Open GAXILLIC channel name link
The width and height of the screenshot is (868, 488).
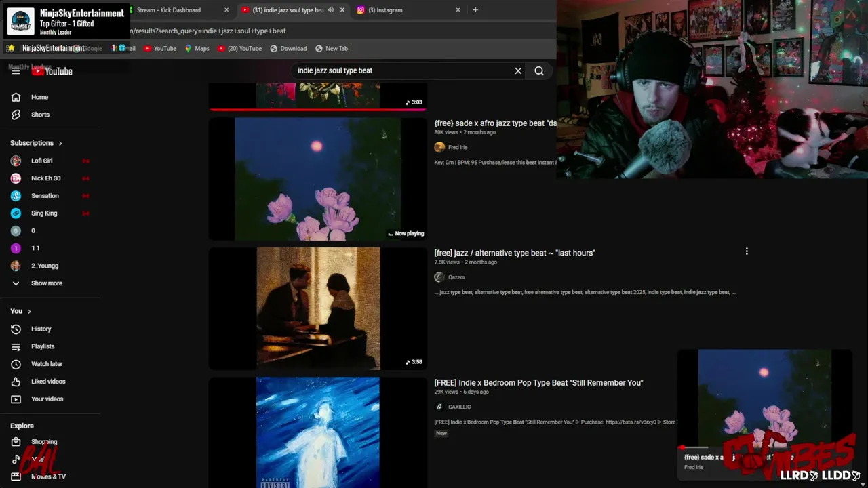pyautogui.click(x=459, y=407)
